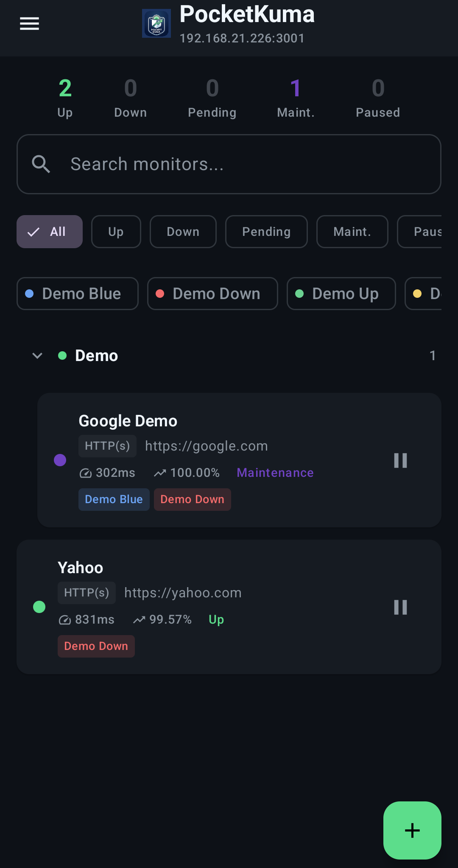
Task: Click Demo group green status dot
Action: tap(62, 356)
